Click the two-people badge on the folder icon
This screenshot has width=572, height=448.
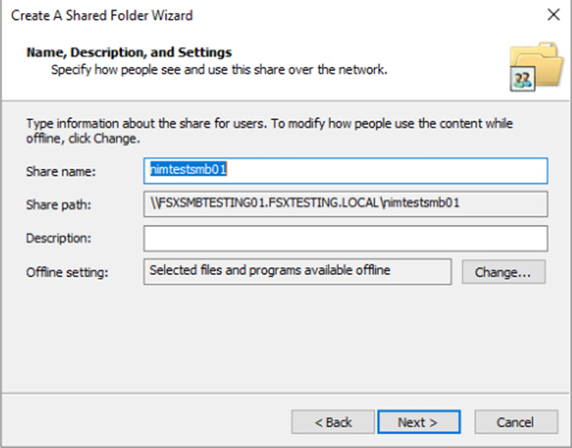[x=522, y=79]
